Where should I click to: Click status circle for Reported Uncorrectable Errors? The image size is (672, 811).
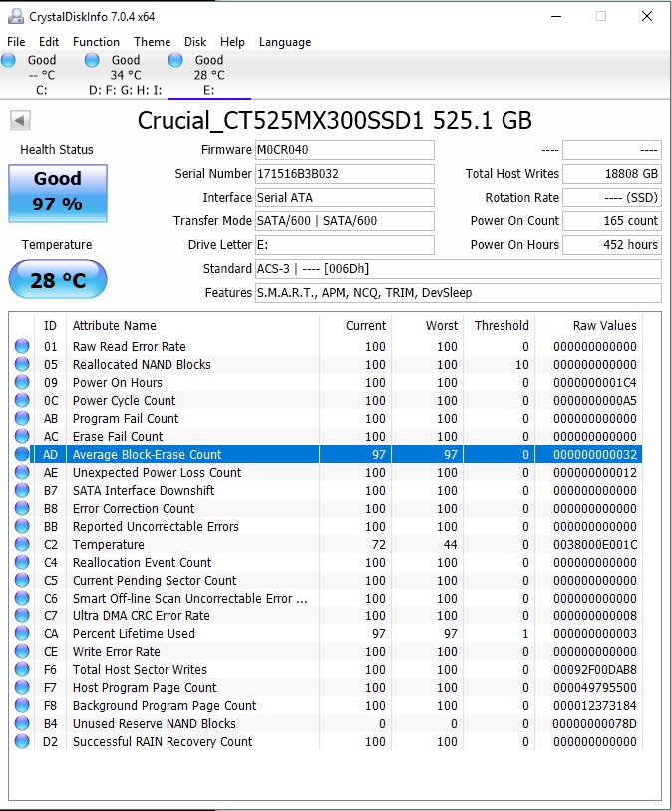click(22, 526)
